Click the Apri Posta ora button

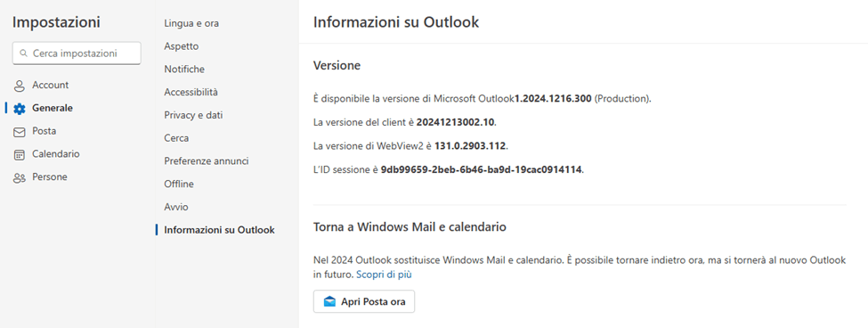click(x=364, y=301)
